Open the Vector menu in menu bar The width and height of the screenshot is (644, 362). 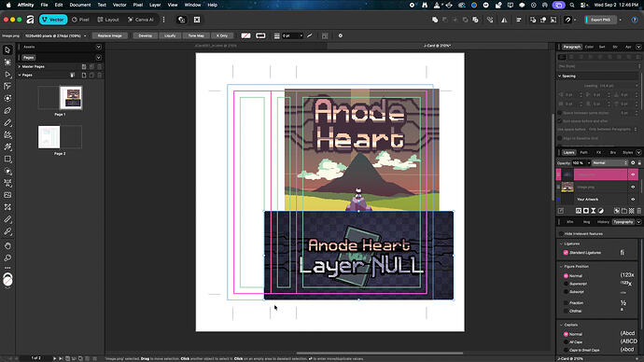click(119, 5)
